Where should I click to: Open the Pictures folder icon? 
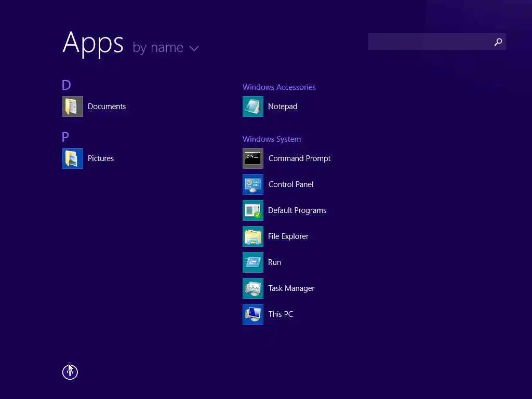click(73, 158)
